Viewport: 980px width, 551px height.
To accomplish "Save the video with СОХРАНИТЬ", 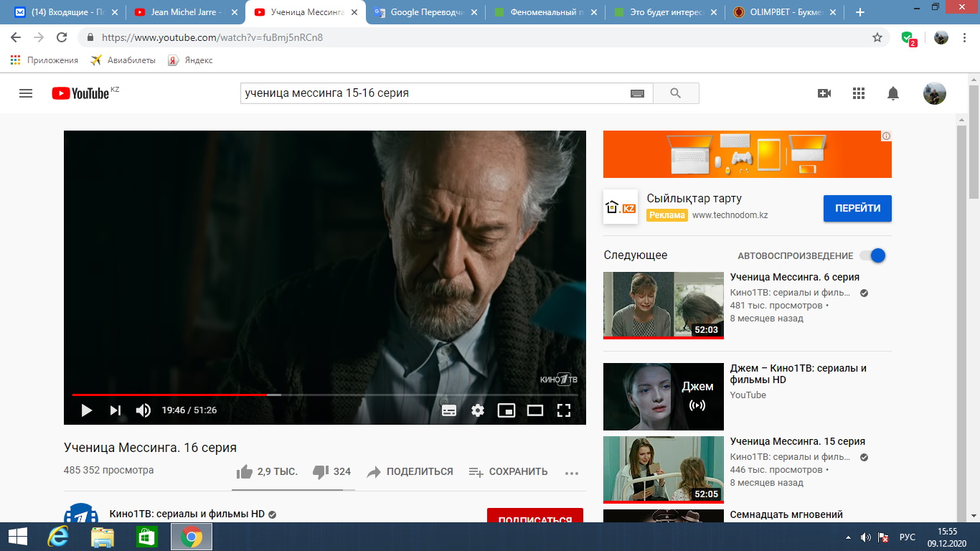I will [508, 471].
